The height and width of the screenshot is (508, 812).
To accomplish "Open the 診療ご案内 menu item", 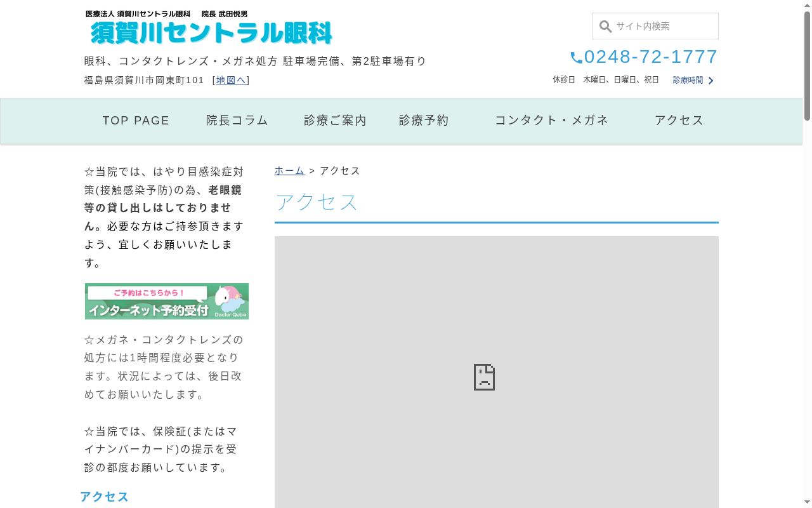I will tap(335, 121).
